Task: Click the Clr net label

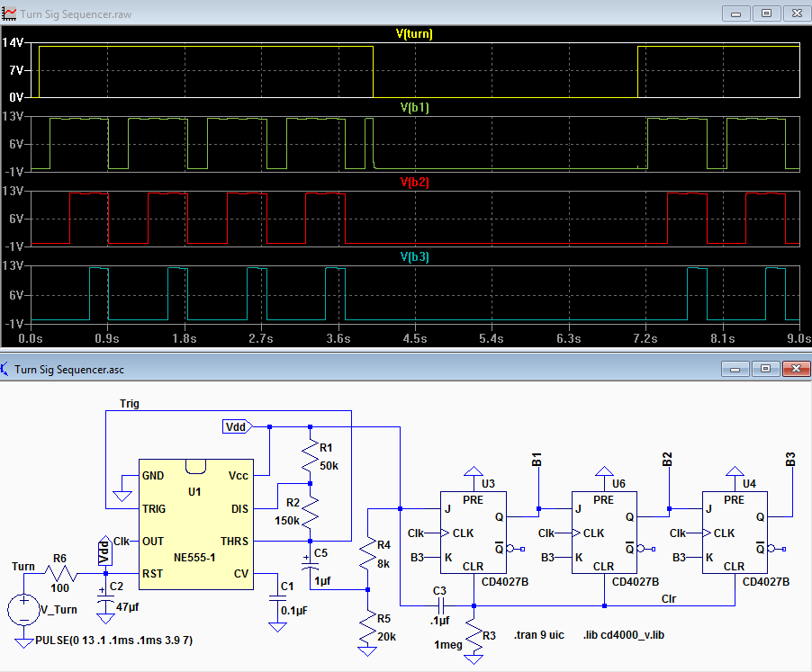Action: 669,598
